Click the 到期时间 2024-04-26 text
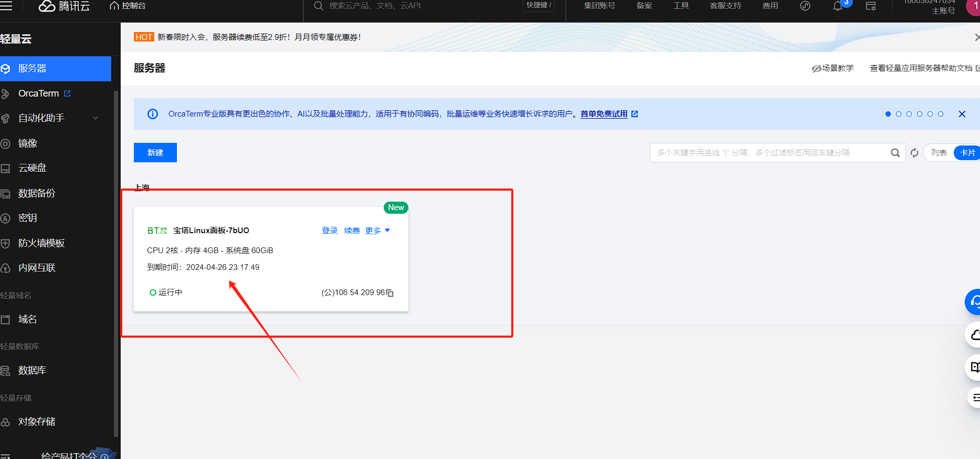 (203, 267)
